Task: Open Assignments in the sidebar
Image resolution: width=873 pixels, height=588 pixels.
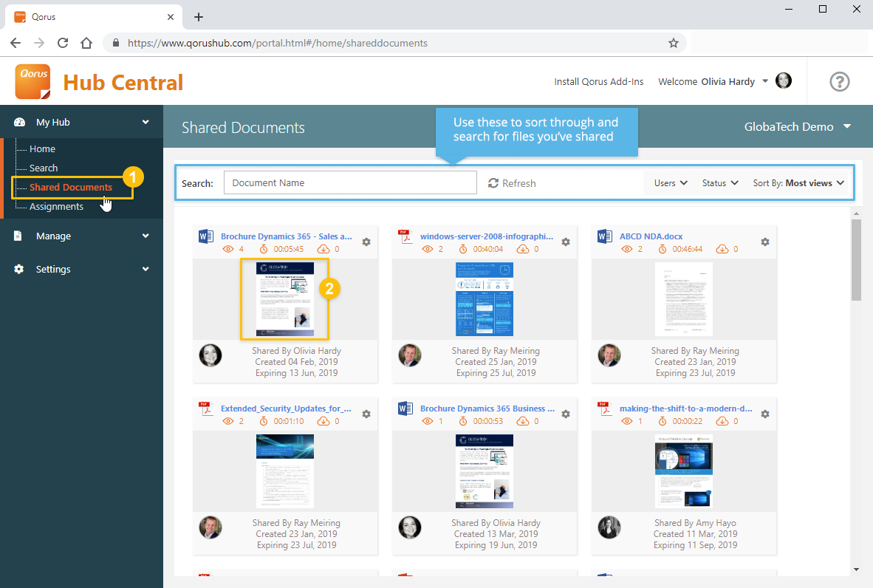Action: [x=56, y=207]
